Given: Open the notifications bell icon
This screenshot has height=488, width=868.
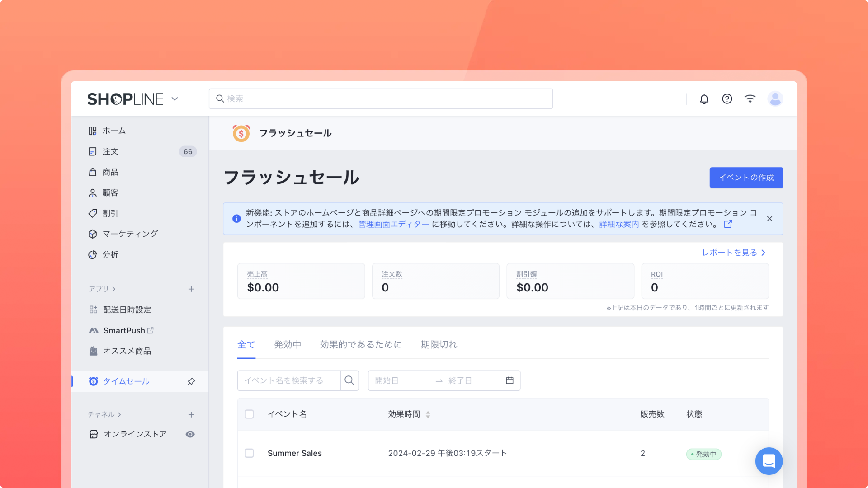Looking at the screenshot, I should coord(704,99).
